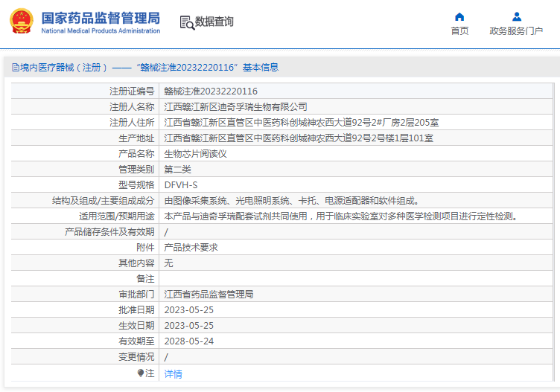
Task: Select the 结构及组成 description text
Action: (292, 201)
